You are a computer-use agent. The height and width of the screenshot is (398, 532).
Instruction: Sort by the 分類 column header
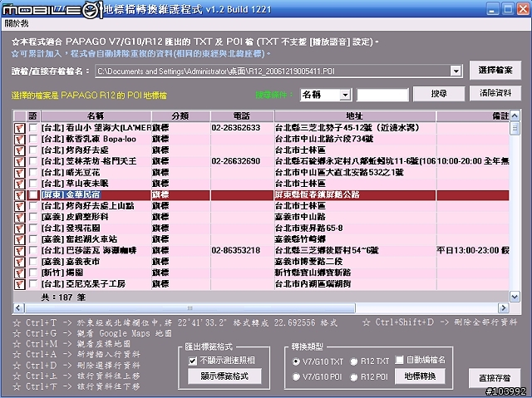point(180,116)
